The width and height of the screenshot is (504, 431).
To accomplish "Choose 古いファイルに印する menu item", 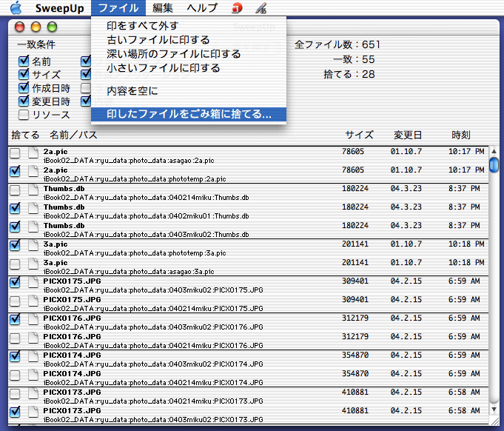I will 189,40.
